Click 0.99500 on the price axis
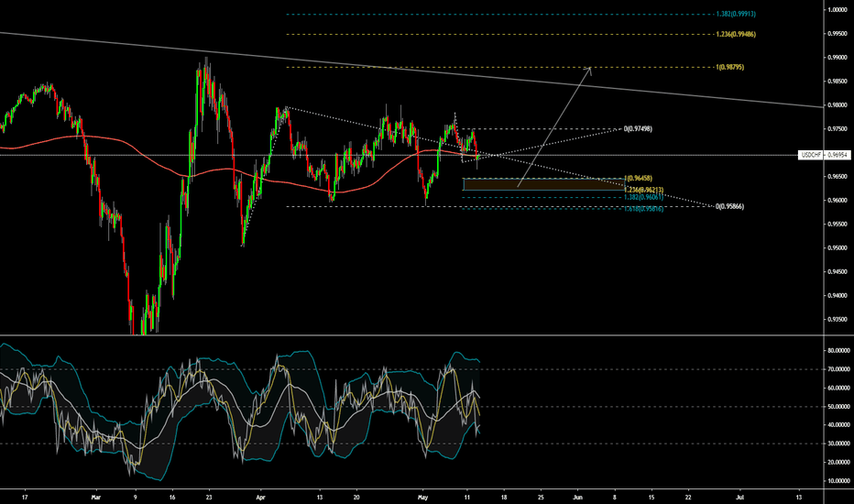 coord(837,33)
